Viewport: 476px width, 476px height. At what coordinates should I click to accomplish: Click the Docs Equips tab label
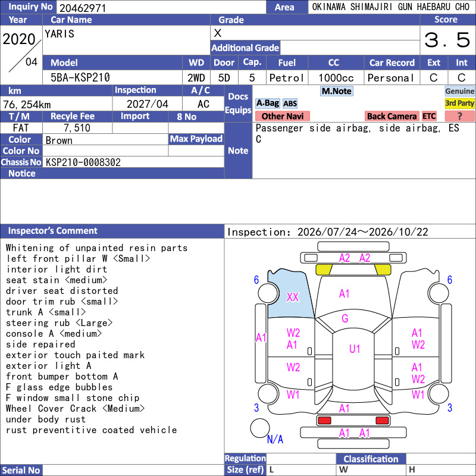[239, 103]
